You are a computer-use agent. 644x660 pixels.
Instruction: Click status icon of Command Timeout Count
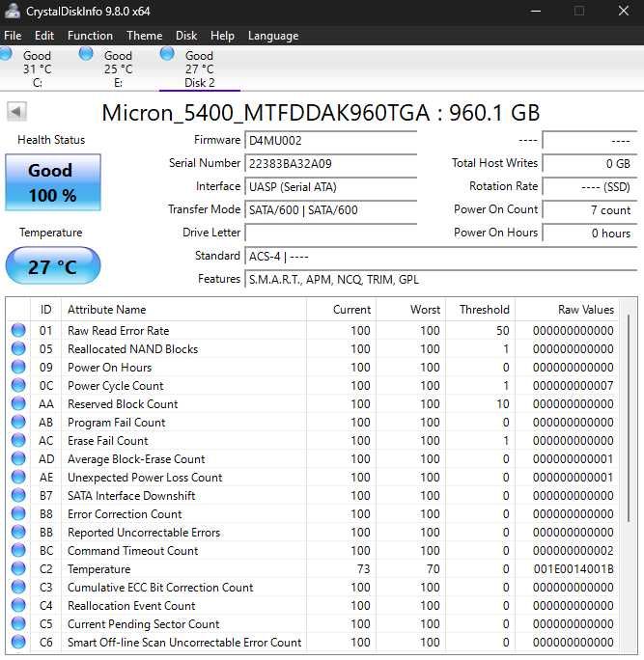(x=18, y=550)
